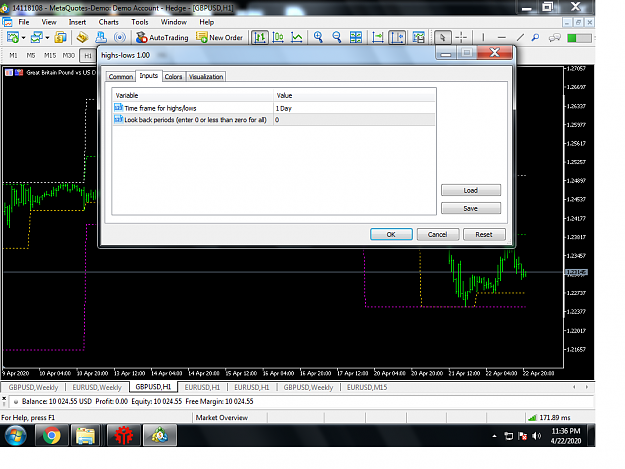Open the Strategy Tester radar icon

[x=120, y=37]
